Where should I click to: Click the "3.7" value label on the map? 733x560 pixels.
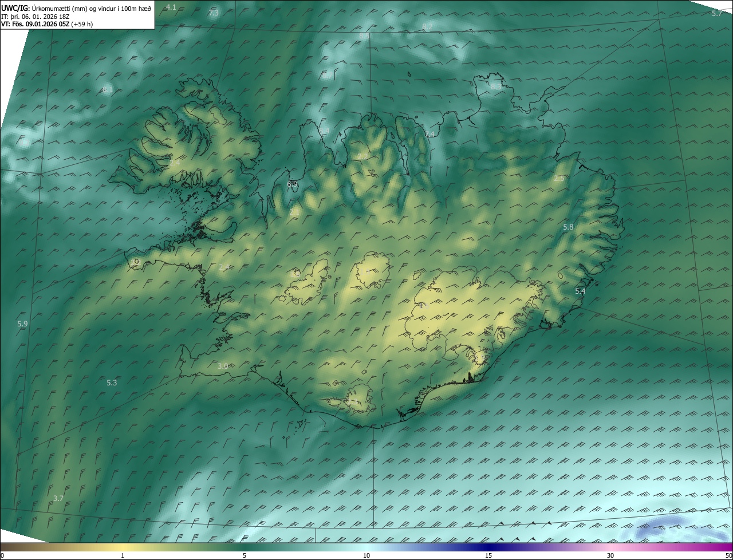pyautogui.click(x=58, y=499)
